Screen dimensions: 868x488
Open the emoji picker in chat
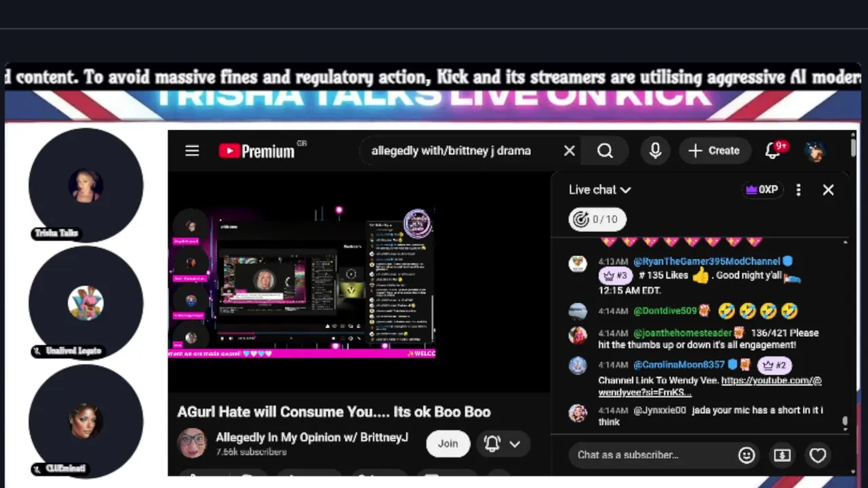(747, 455)
